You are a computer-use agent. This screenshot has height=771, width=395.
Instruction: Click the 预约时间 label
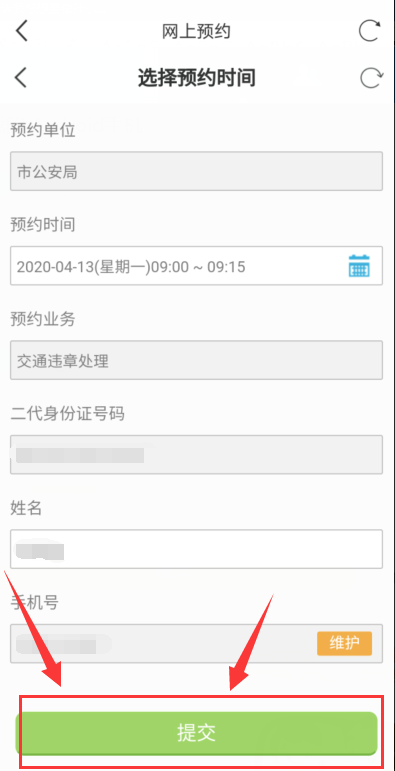click(x=43, y=225)
